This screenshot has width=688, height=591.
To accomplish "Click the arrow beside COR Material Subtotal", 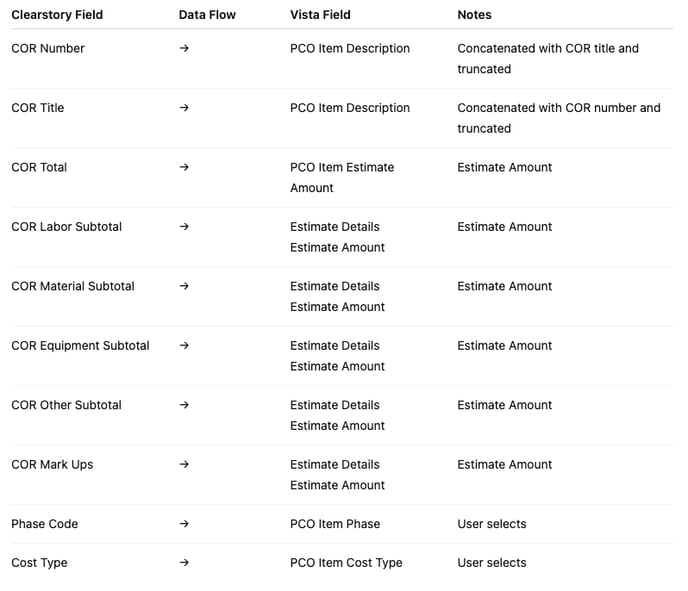I will [184, 286].
